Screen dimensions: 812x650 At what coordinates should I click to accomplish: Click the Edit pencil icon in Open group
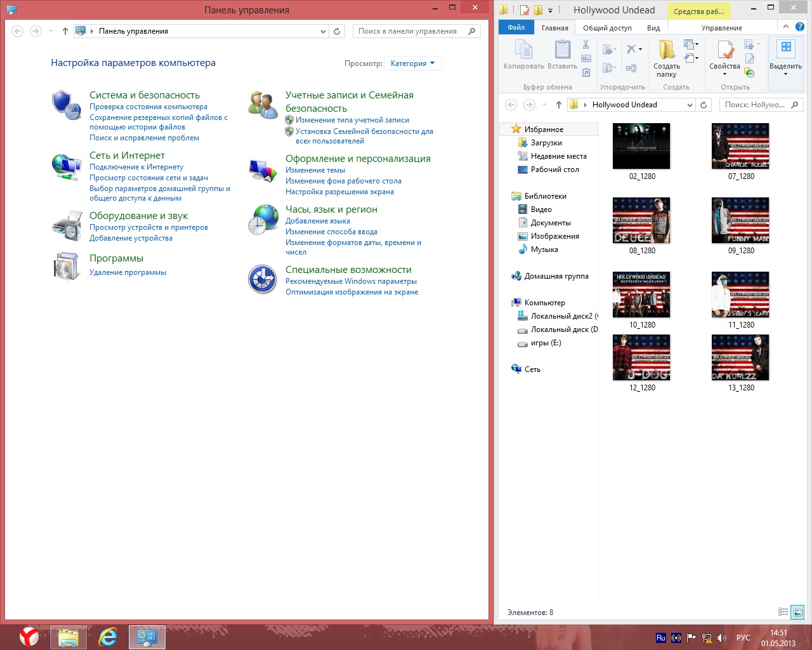click(x=750, y=58)
